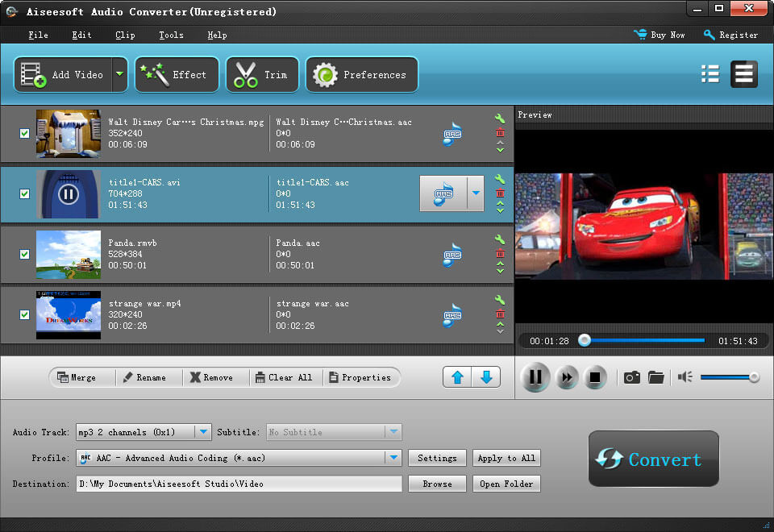Open the Effect editor from the toolbar
The image size is (774, 532).
(x=177, y=74)
